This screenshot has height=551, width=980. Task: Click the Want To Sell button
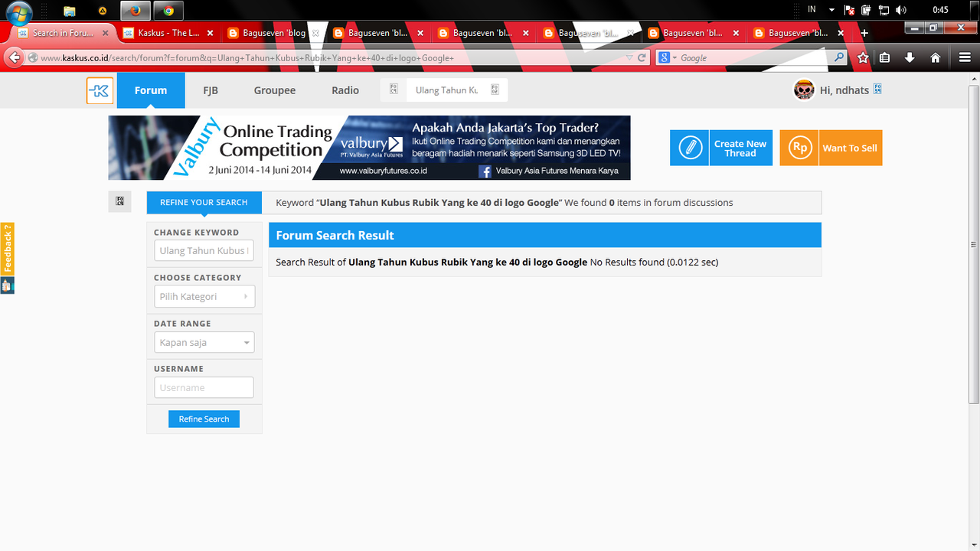point(831,148)
